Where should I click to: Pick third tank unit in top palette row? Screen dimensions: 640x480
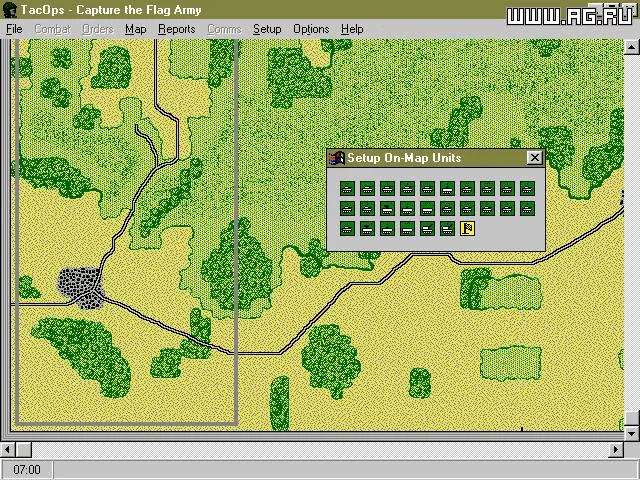tap(387, 189)
